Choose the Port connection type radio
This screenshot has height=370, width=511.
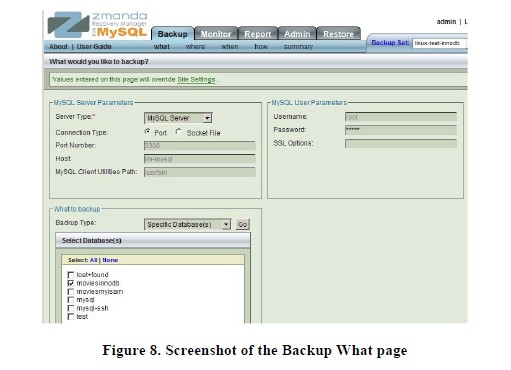(147, 132)
